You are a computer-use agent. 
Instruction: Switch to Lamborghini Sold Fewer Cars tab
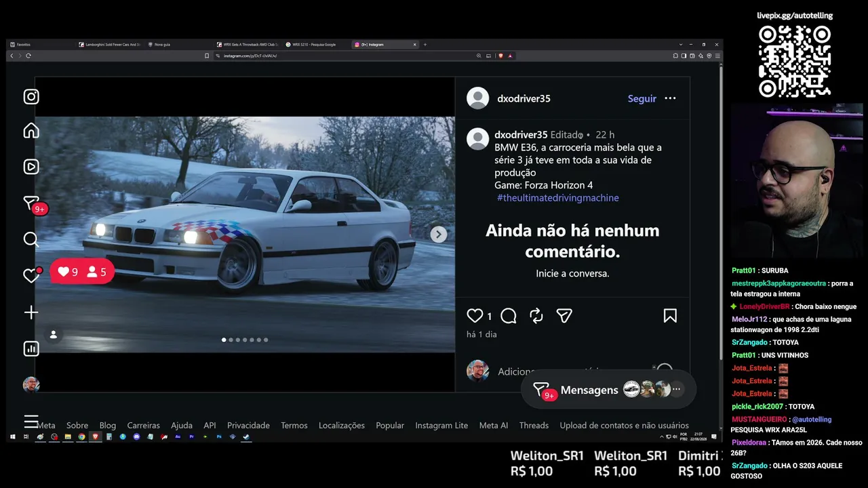[x=108, y=45]
